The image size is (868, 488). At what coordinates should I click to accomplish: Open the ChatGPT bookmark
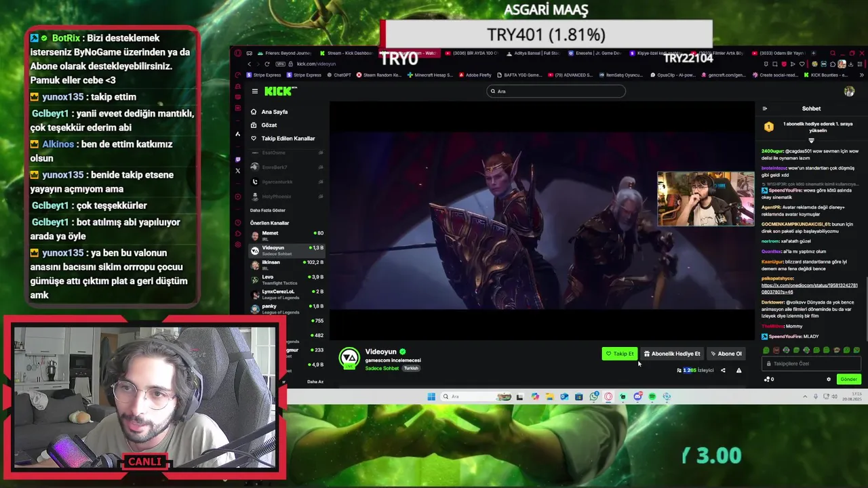pos(339,75)
